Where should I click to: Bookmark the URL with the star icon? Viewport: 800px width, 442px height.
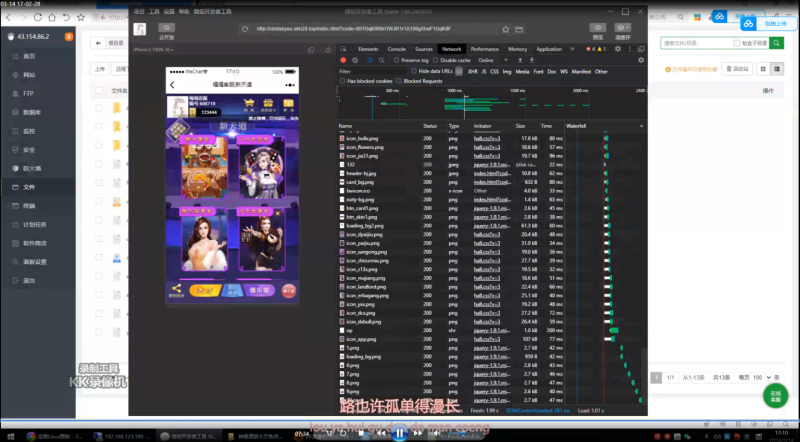click(506, 29)
